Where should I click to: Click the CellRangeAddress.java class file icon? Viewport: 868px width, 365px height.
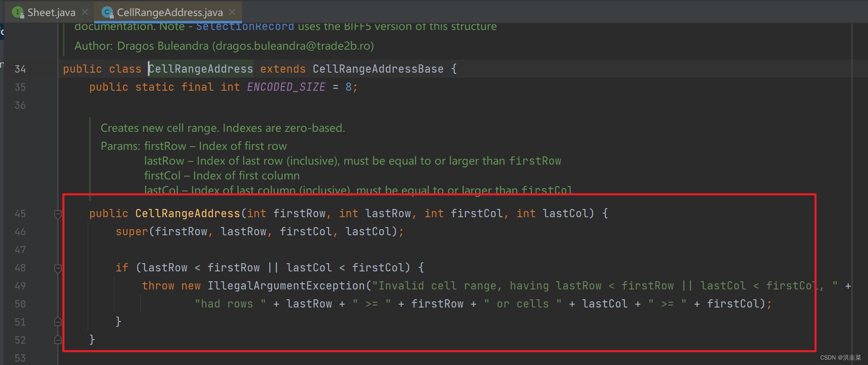pyautogui.click(x=108, y=12)
